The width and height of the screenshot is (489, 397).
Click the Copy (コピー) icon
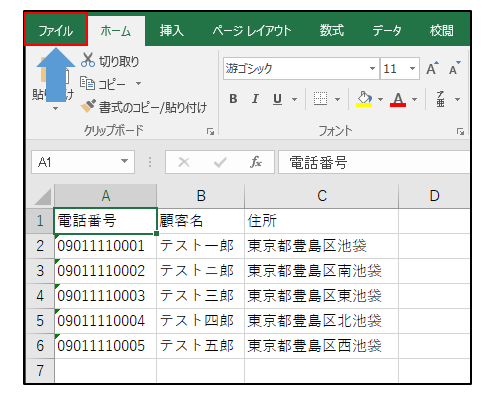(87, 83)
